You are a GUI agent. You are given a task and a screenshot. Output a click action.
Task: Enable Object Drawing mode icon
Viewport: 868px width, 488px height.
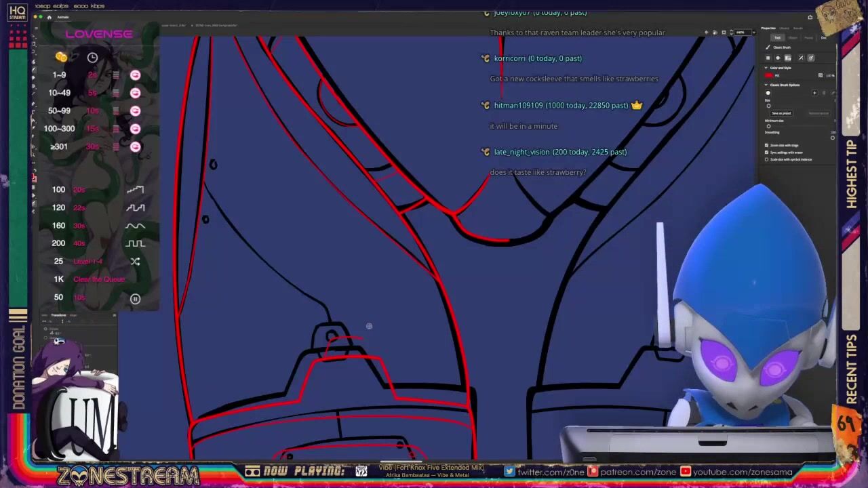tap(768, 58)
